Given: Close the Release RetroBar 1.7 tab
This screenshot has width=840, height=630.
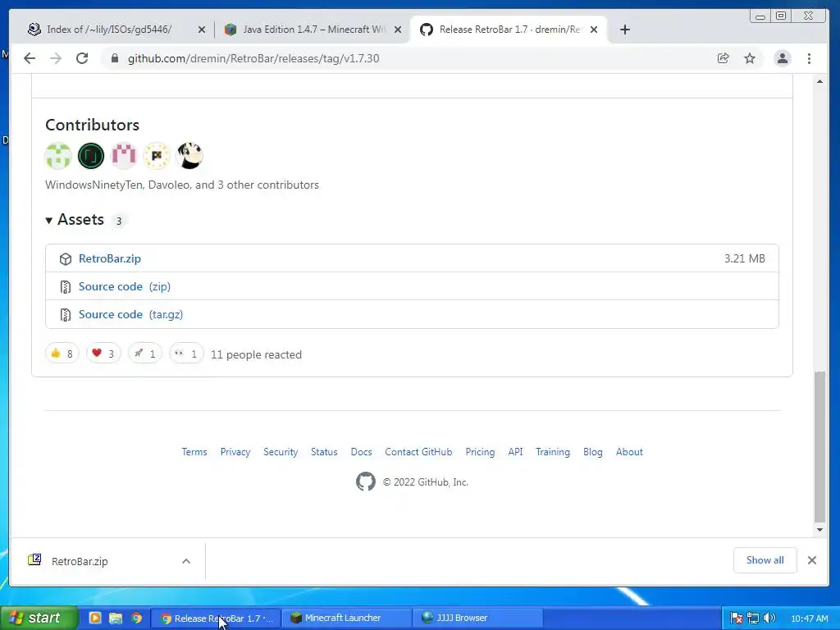Looking at the screenshot, I should [x=594, y=30].
